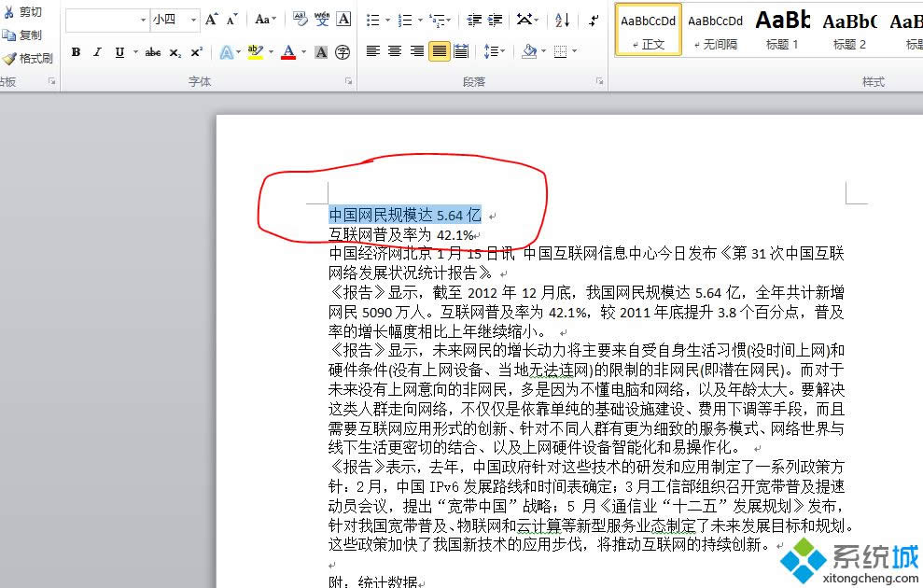Image resolution: width=923 pixels, height=588 pixels.
Task: Select the 无间隔 style
Action: (715, 28)
